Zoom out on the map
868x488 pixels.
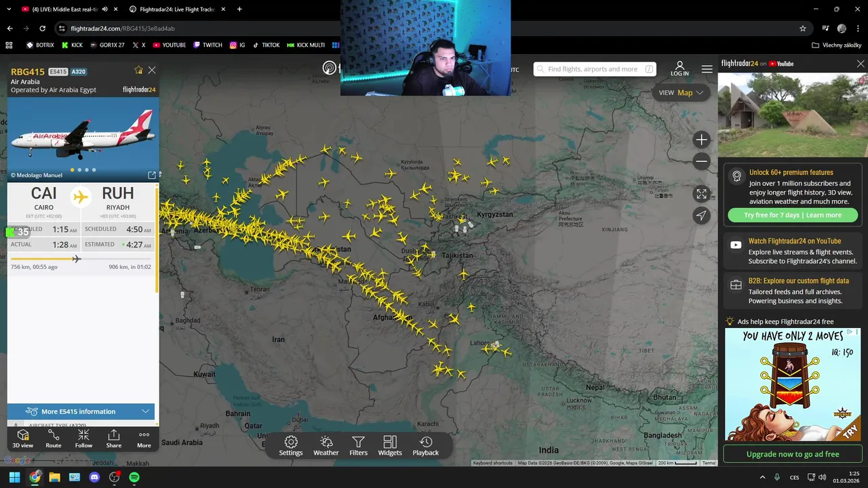tap(701, 161)
